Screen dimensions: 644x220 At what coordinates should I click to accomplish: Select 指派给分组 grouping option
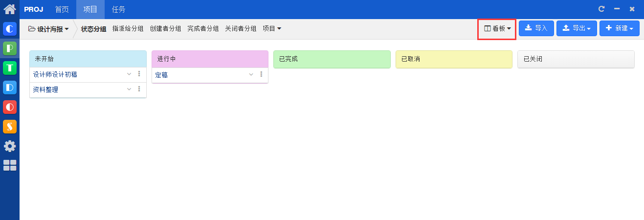128,29
